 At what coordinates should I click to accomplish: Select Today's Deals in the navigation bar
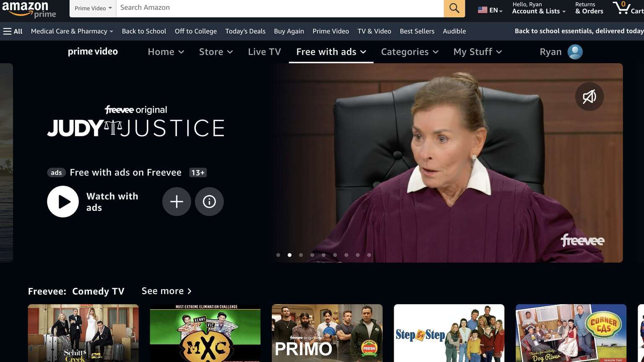point(245,31)
